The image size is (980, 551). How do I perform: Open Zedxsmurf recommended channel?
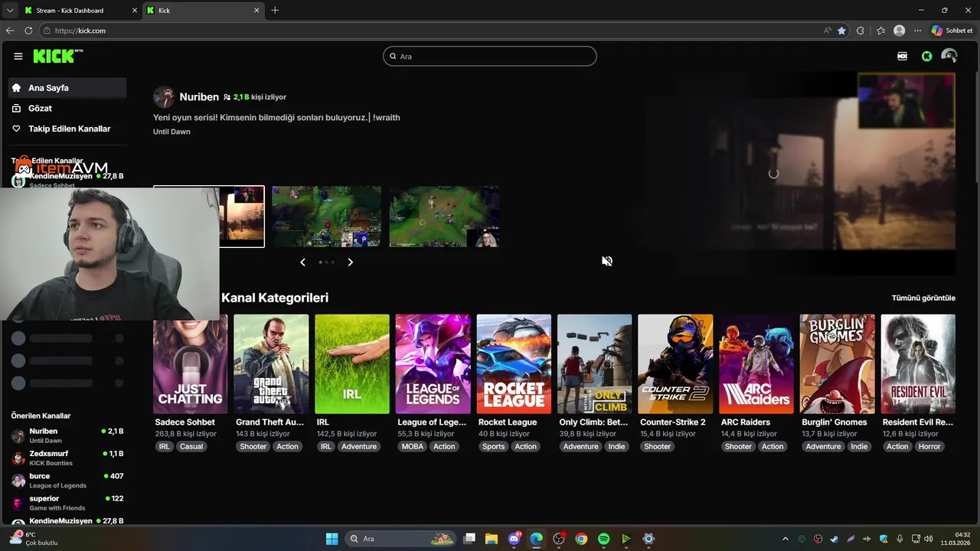67,458
